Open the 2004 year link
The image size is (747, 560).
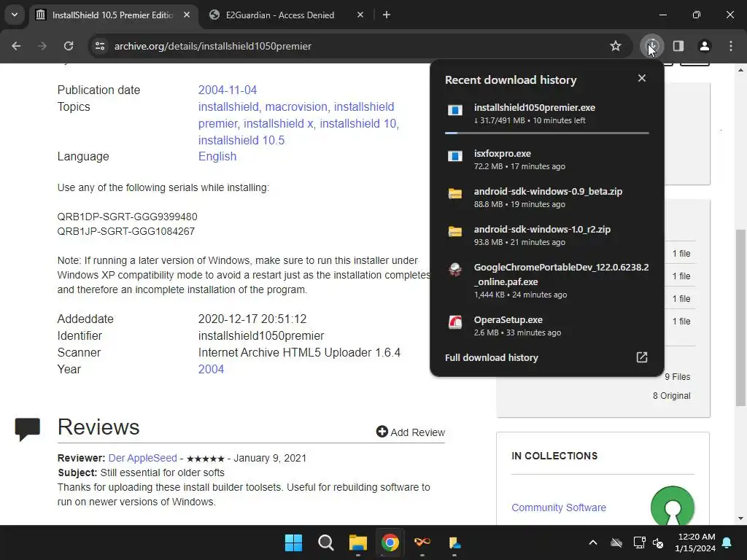click(x=211, y=370)
